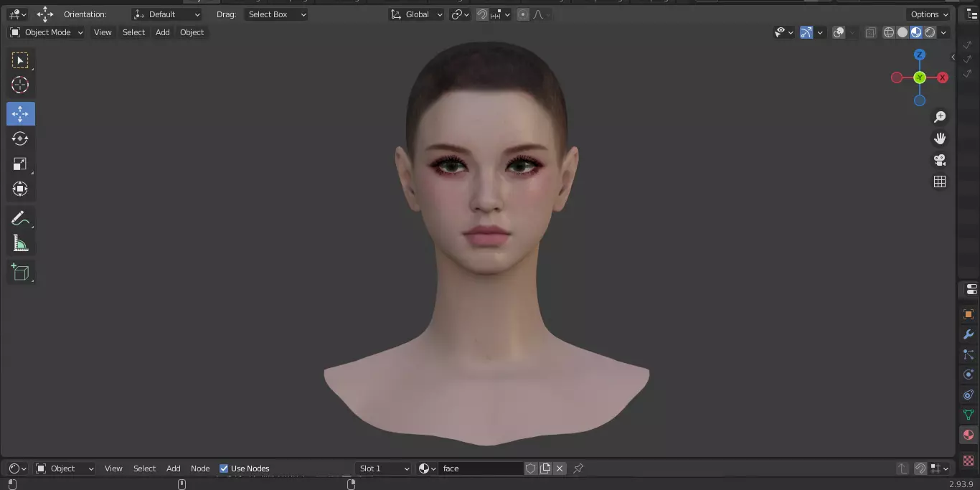Open the Slot 1 material slot dropdown
This screenshot has height=490, width=980.
tap(384, 468)
